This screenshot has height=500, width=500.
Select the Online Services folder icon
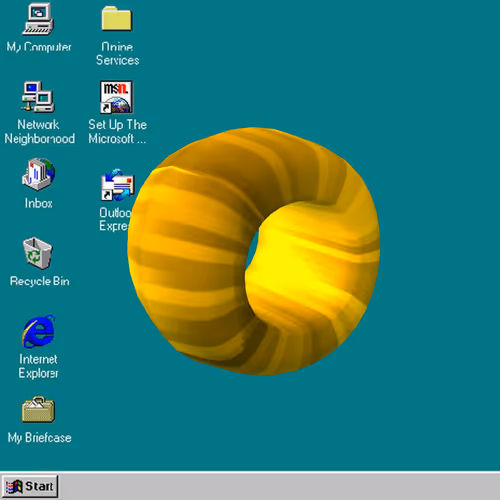[x=117, y=18]
